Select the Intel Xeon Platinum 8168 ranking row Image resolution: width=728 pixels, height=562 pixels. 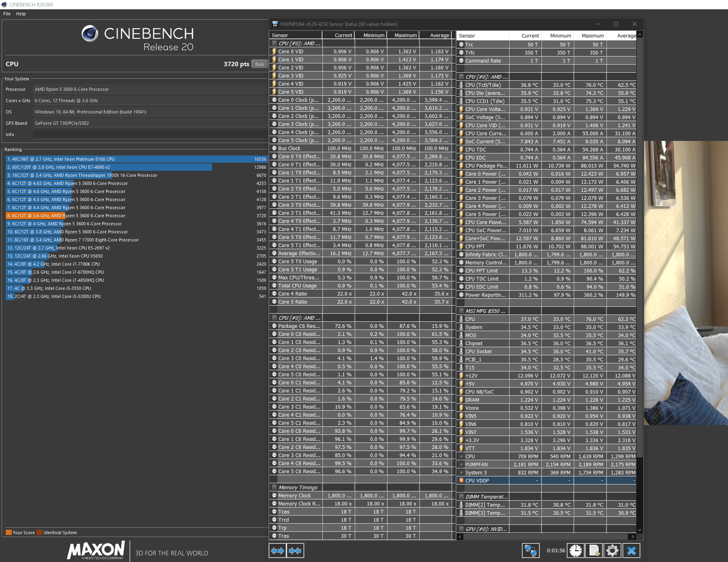coord(137,159)
